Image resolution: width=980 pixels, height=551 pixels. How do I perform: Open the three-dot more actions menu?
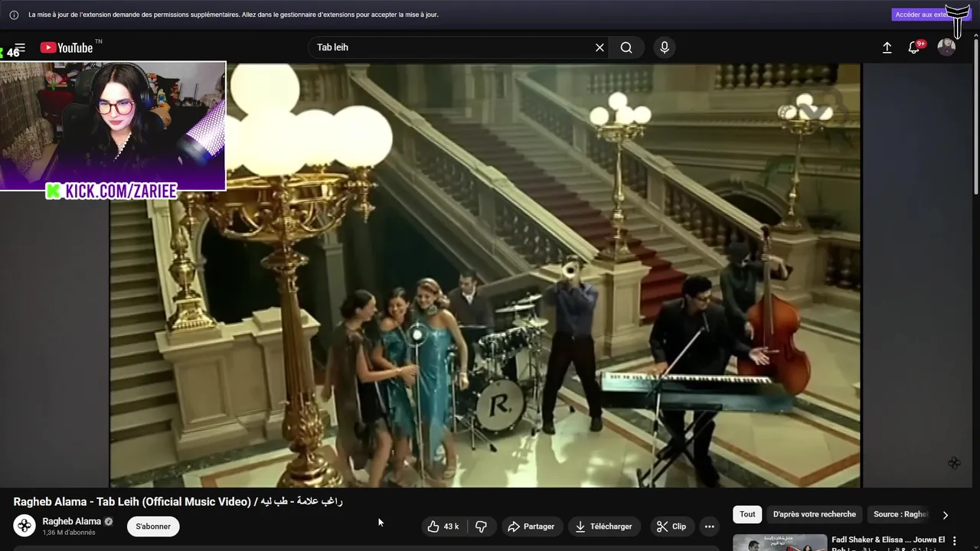[x=709, y=527]
